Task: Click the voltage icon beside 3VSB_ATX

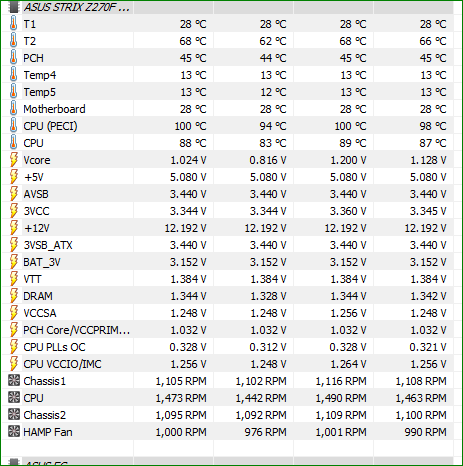Action: pos(14,245)
